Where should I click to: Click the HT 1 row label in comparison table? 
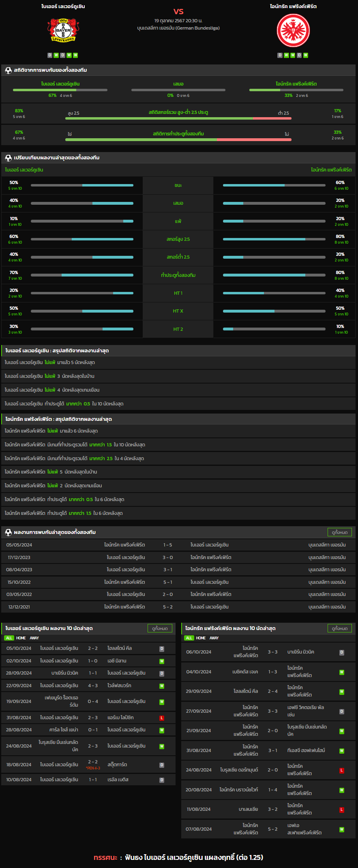tap(178, 293)
